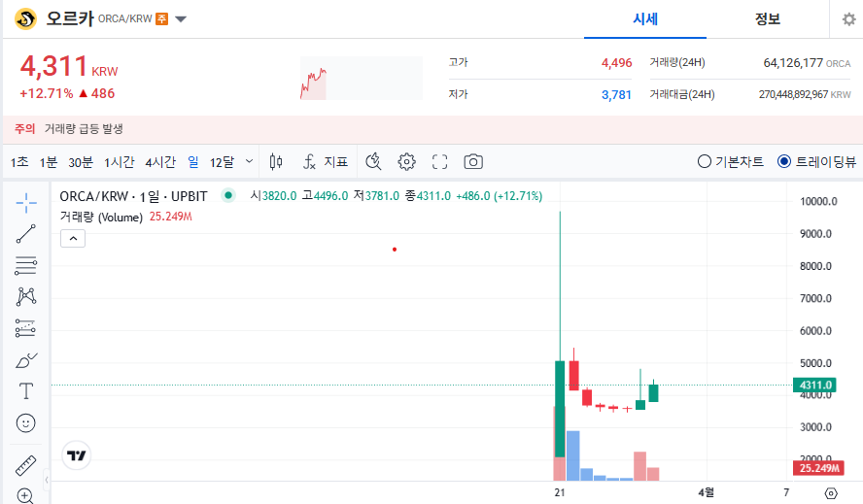Take a chart snapshot with camera icon

[x=473, y=162]
